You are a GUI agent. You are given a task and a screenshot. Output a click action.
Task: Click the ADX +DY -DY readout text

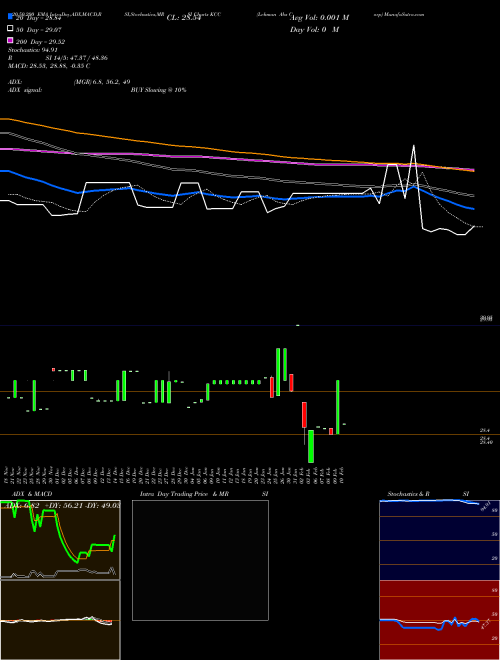tap(61, 506)
